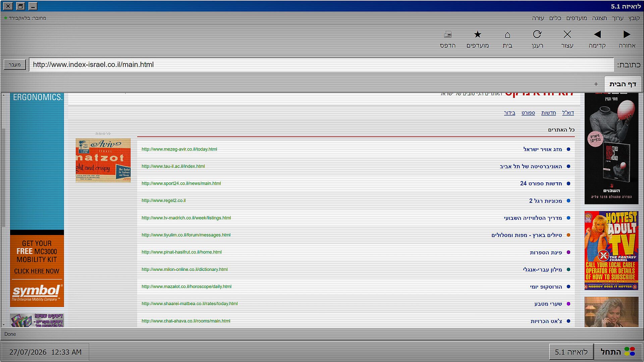Click the Done status bar text
The width and height of the screenshot is (644, 362).
tap(10, 334)
